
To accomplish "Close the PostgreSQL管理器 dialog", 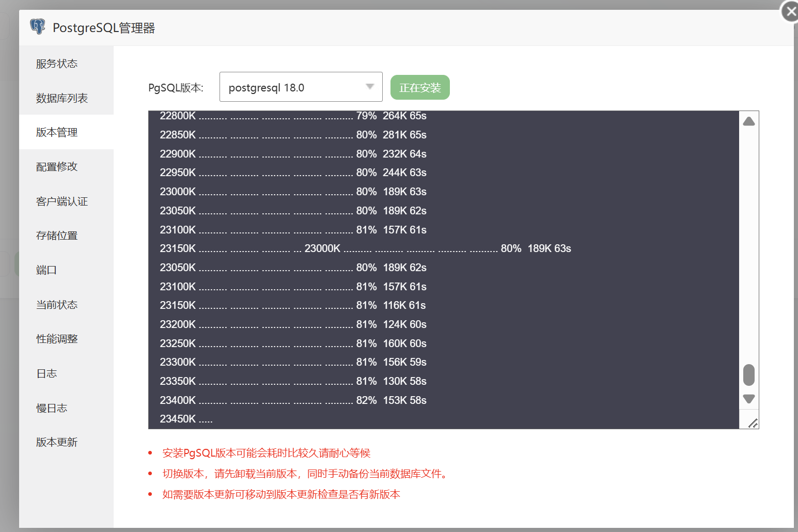I will (x=790, y=11).
